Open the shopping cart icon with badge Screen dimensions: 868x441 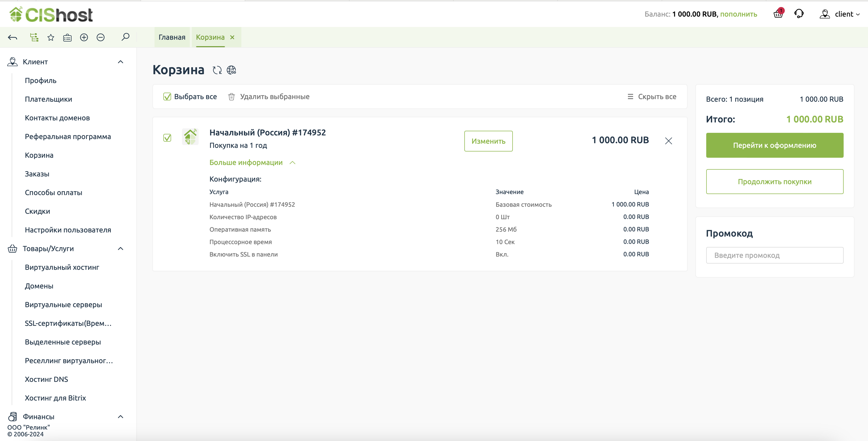coord(778,14)
